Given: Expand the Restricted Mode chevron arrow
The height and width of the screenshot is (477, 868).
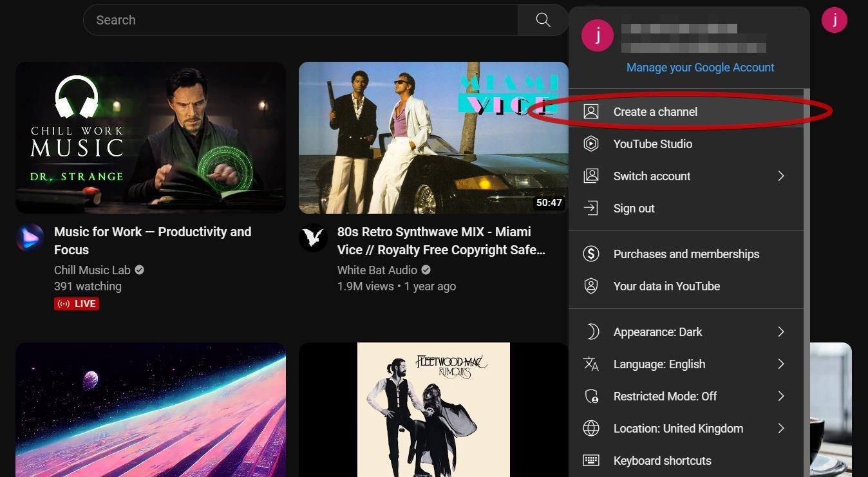Looking at the screenshot, I should pos(781,397).
